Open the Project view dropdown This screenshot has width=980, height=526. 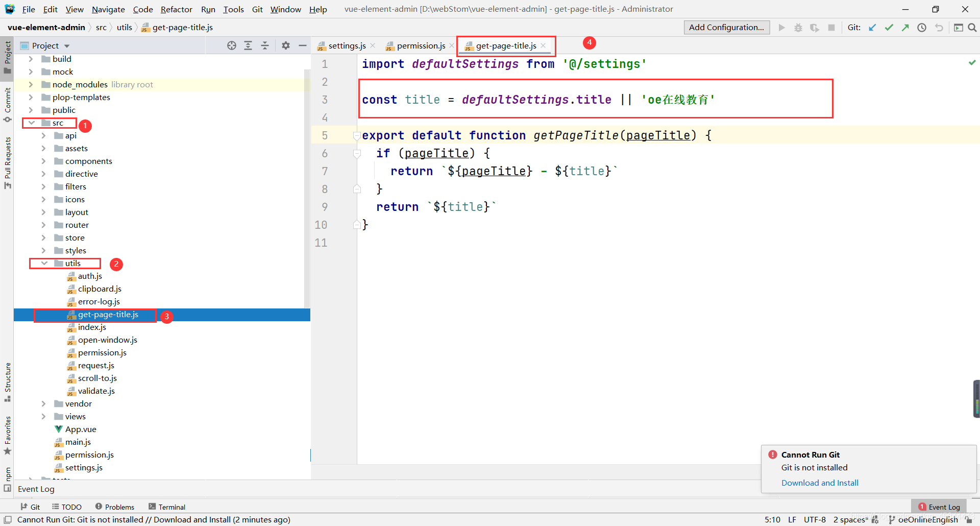coord(67,46)
